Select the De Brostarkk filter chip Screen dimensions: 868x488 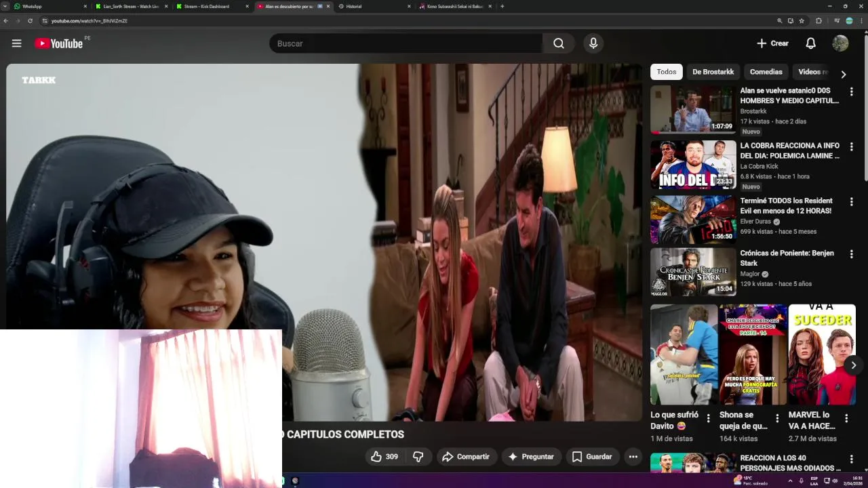[713, 72]
